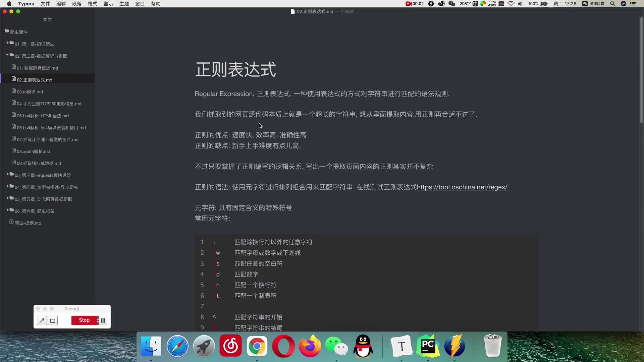Click the 文件 sidebar header
Viewport: 644px width, 362px height.
pyautogui.click(x=47, y=19)
